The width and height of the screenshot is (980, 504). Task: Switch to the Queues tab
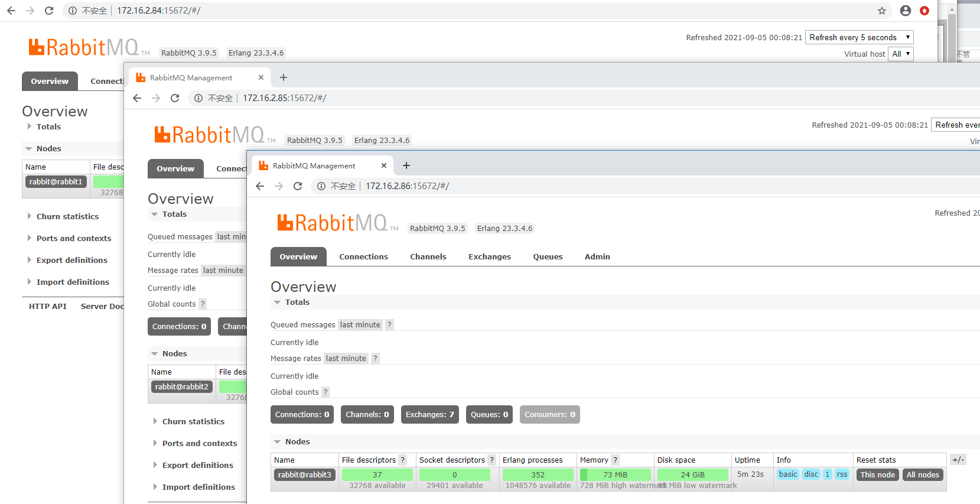coord(548,257)
